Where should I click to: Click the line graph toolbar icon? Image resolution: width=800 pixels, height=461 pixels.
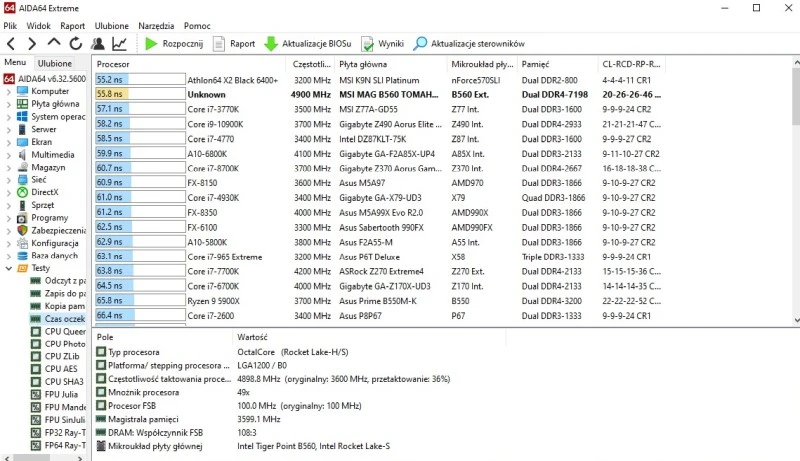[120, 44]
